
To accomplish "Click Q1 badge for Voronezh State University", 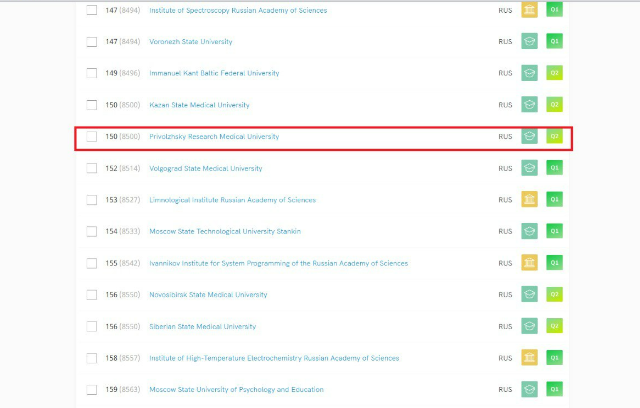I will (x=554, y=41).
